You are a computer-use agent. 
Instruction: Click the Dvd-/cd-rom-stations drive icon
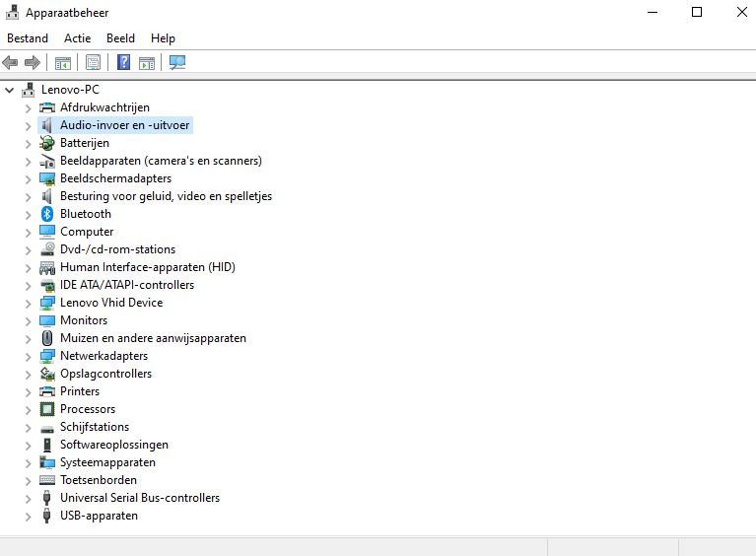pyautogui.click(x=47, y=249)
